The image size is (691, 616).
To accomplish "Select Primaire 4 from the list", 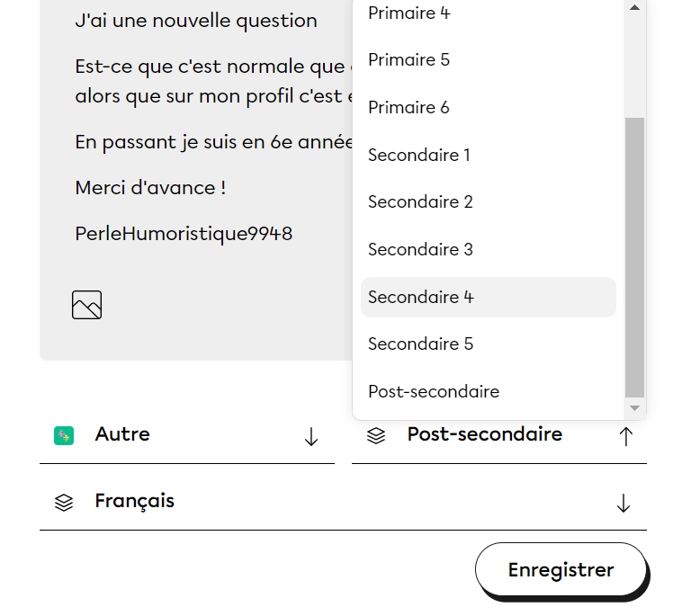I will point(409,13).
